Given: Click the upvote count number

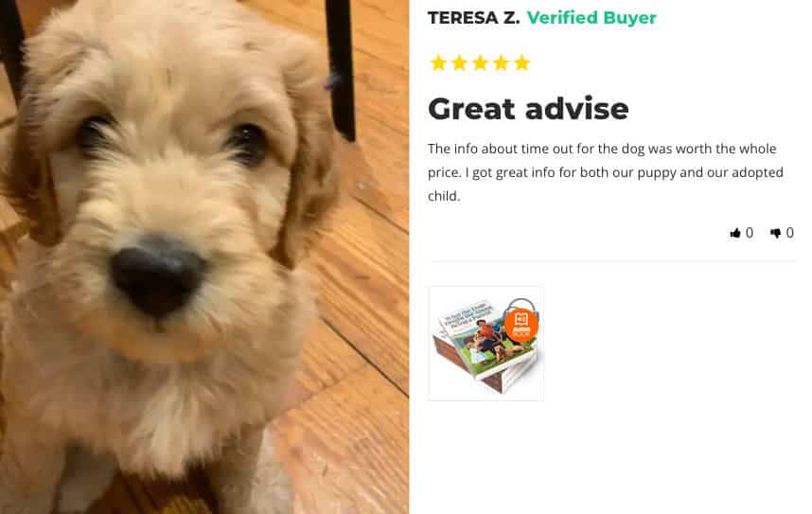Looking at the screenshot, I should tap(750, 233).
